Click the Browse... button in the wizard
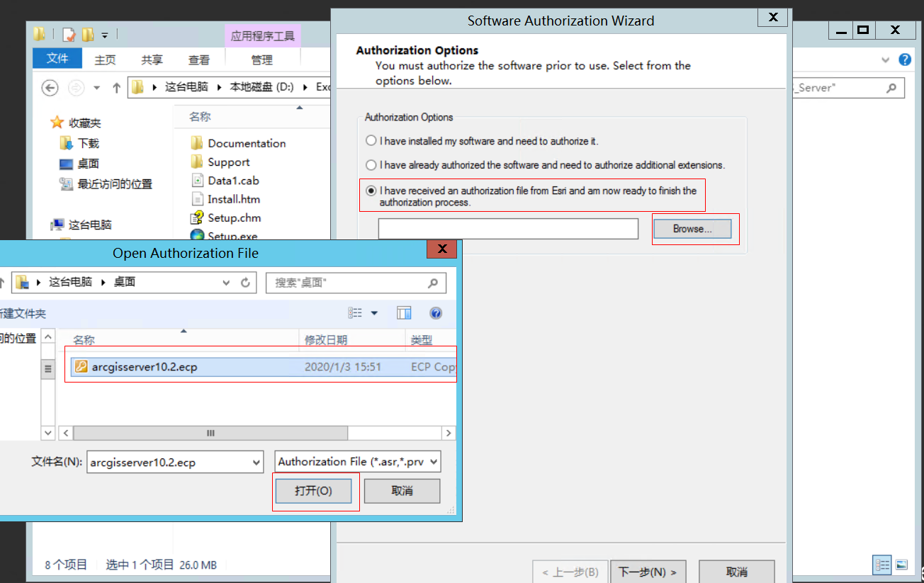924x583 pixels. pos(692,229)
